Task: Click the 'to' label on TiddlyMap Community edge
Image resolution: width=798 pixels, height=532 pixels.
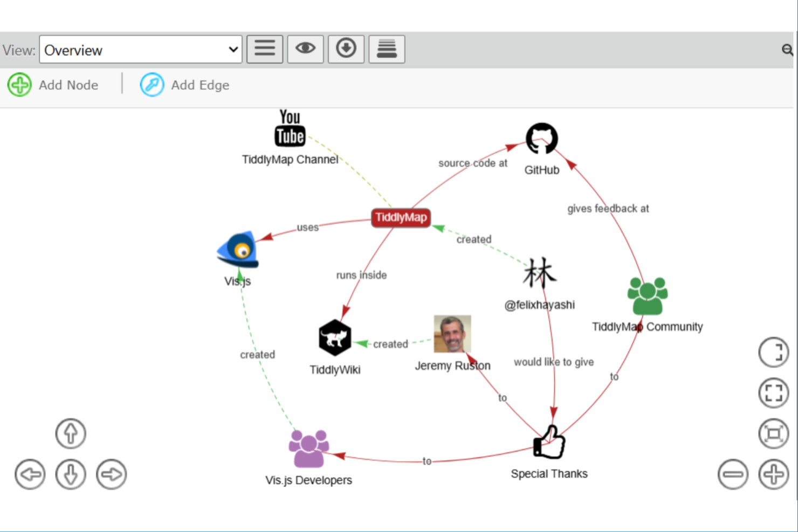Action: [x=614, y=377]
